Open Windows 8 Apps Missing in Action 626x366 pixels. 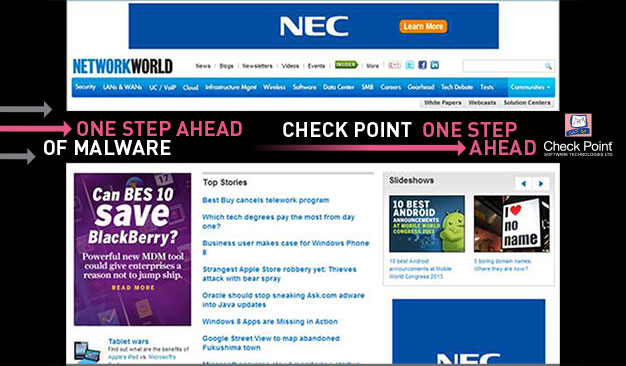[270, 322]
